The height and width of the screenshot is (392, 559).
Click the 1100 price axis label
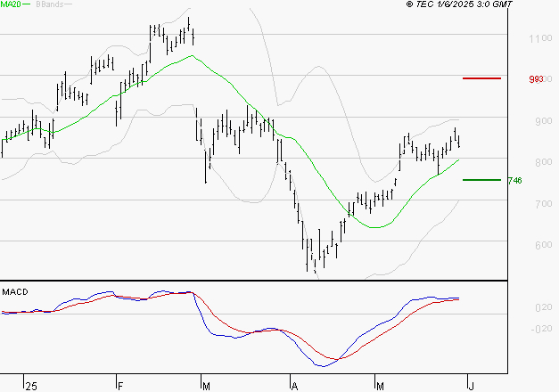[x=540, y=38]
